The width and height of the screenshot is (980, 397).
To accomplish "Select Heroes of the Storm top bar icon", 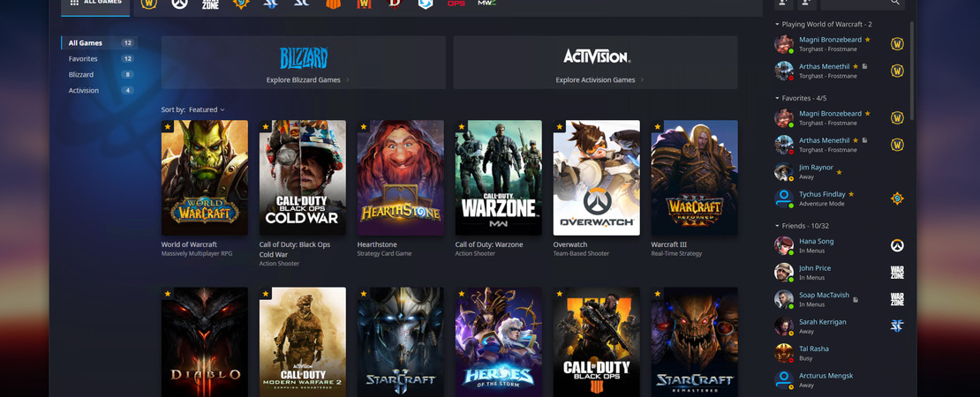I will click(425, 4).
